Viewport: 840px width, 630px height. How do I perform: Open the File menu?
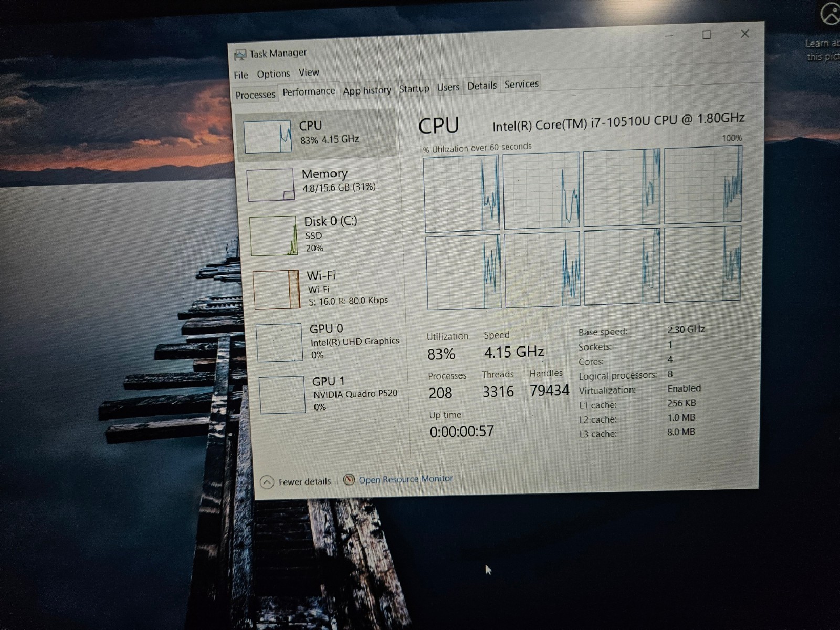[x=241, y=75]
